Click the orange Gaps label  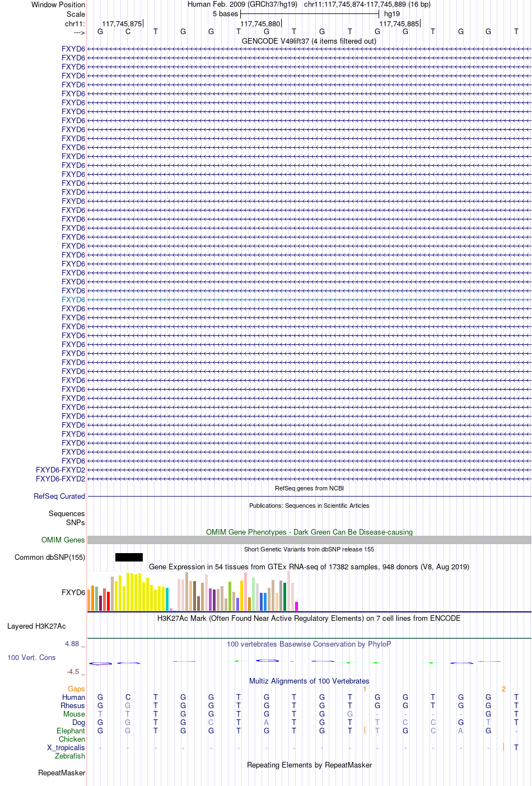point(76,689)
